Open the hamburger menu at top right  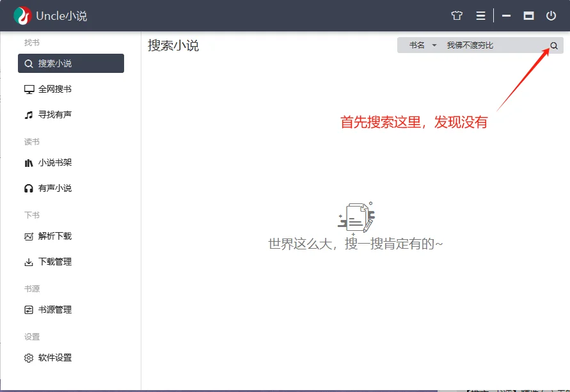click(480, 15)
